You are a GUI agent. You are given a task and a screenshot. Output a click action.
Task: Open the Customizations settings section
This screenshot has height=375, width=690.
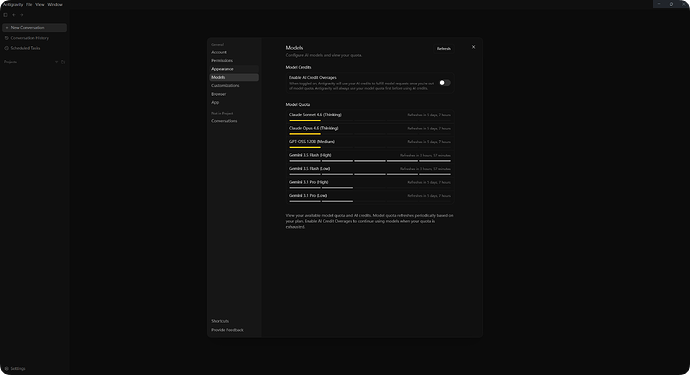click(234, 86)
